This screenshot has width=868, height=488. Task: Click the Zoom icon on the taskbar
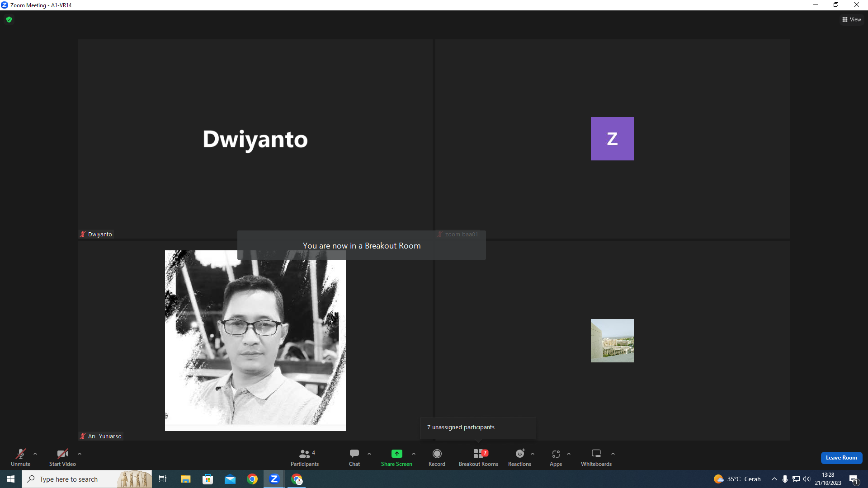tap(274, 479)
